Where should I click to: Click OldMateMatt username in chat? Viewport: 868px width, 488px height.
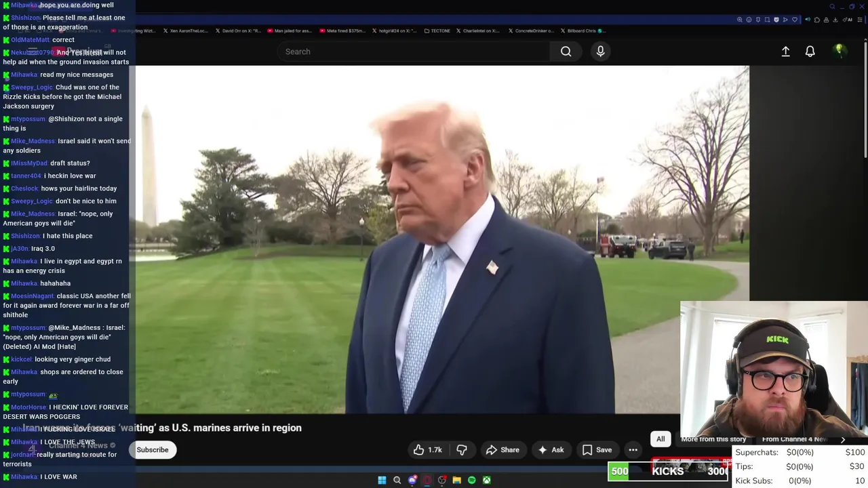coord(30,40)
